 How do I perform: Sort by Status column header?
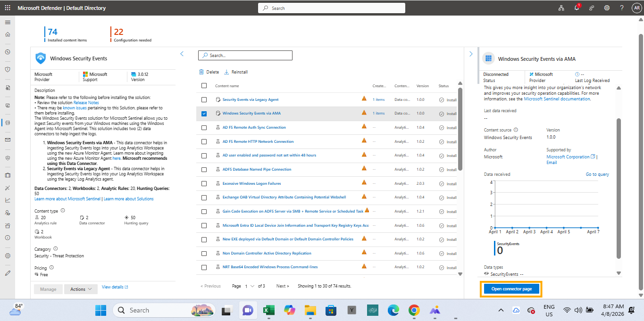point(443,86)
